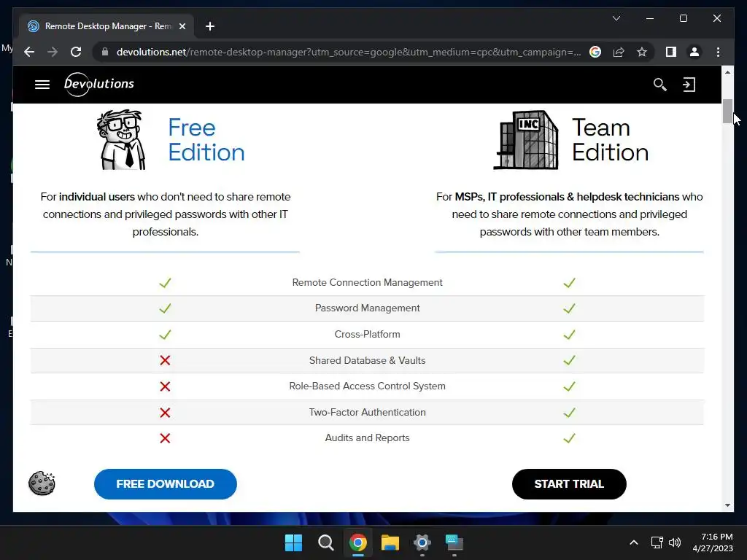Click the browser forward arrow
The width and height of the screenshot is (747, 560).
pos(53,52)
